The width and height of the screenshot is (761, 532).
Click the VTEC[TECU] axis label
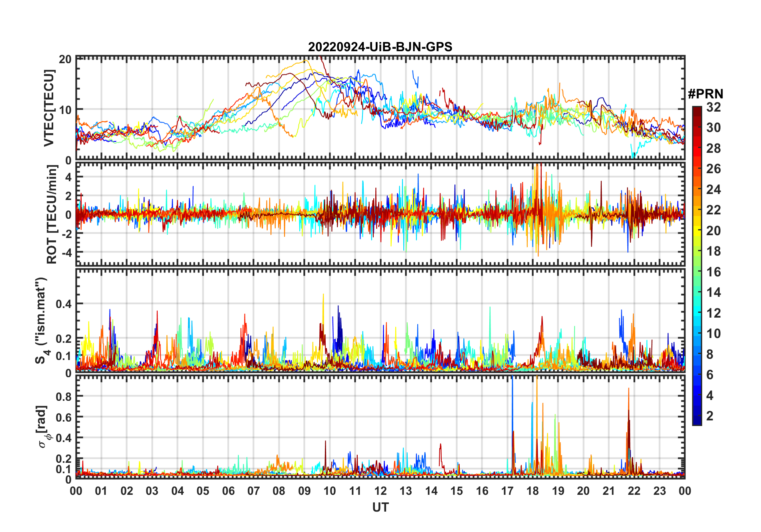49,108
